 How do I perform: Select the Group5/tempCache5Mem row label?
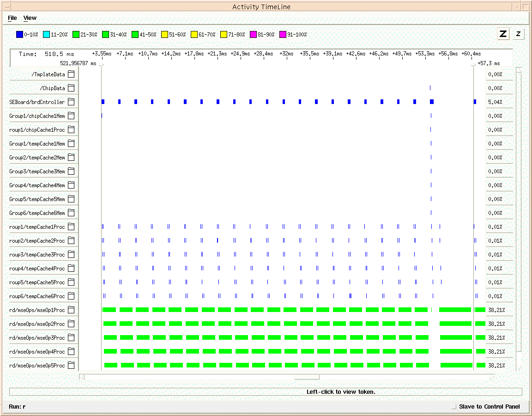pos(37,199)
